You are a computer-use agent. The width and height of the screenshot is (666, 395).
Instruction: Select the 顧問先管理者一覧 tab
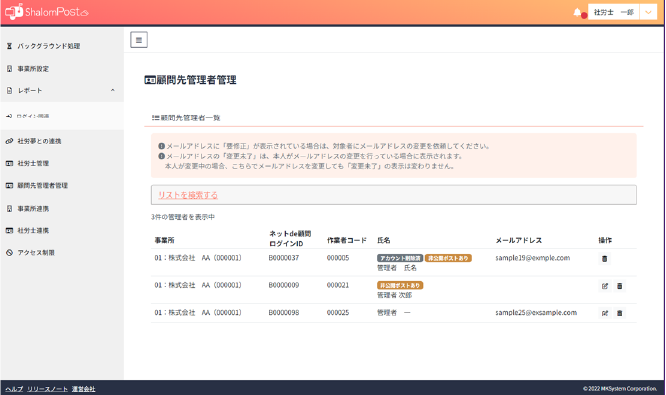tap(186, 118)
